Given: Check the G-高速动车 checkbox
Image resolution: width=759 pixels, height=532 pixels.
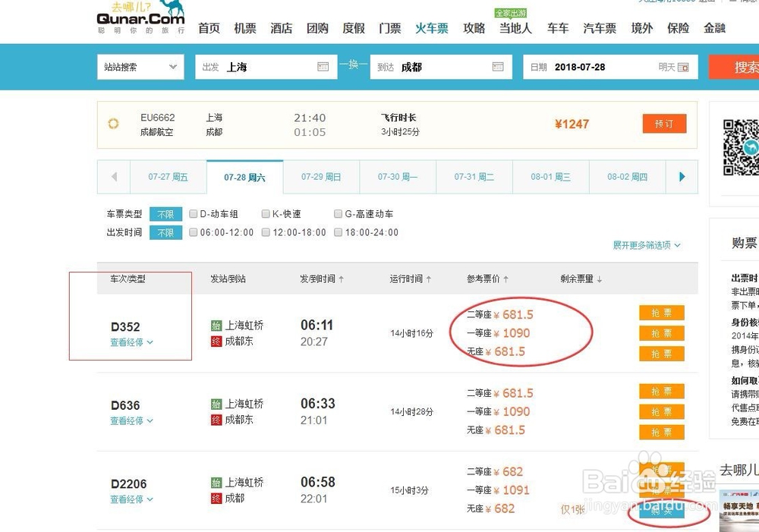Looking at the screenshot, I should 338,213.
